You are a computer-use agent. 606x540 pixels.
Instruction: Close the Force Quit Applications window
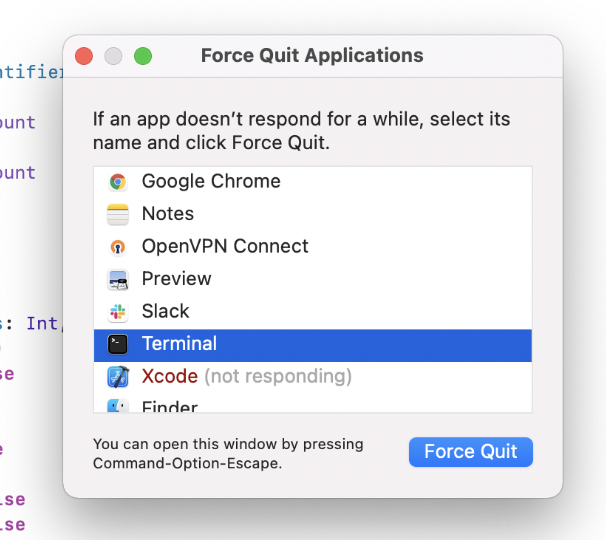(84, 56)
